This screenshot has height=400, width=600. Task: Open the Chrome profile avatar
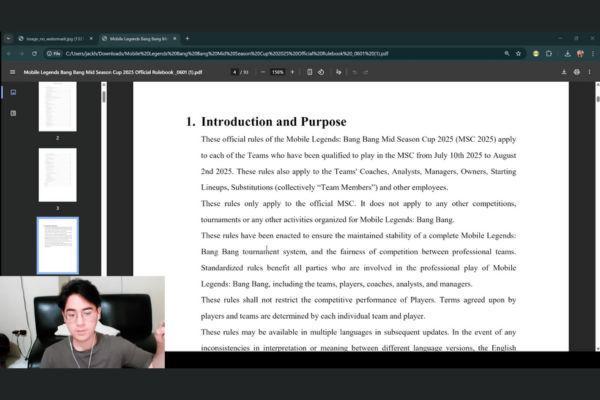click(580, 54)
